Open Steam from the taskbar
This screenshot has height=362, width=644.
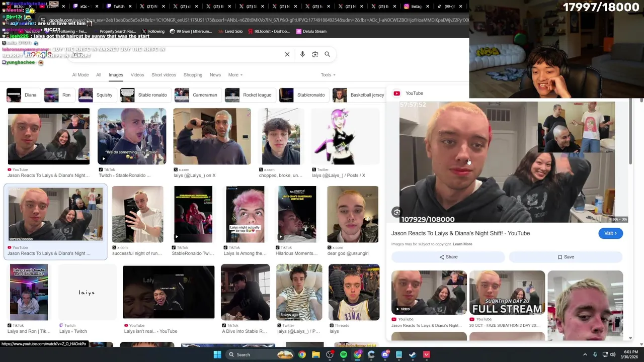[x=413, y=354]
